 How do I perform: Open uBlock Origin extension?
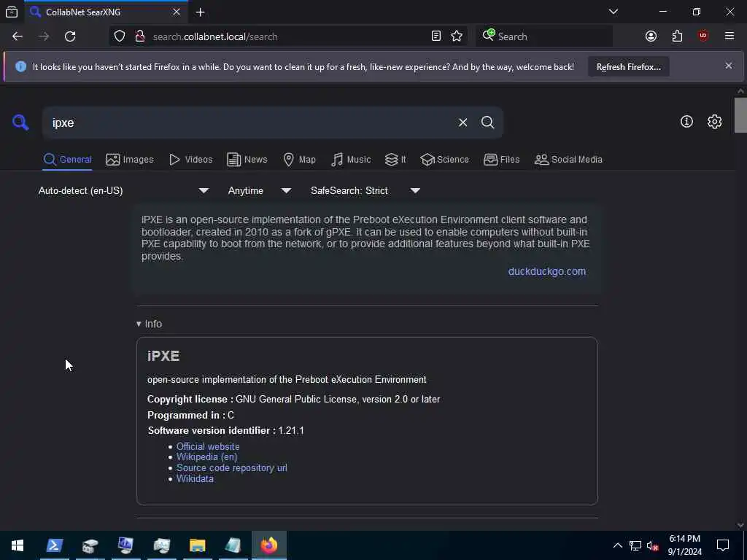coord(703,36)
